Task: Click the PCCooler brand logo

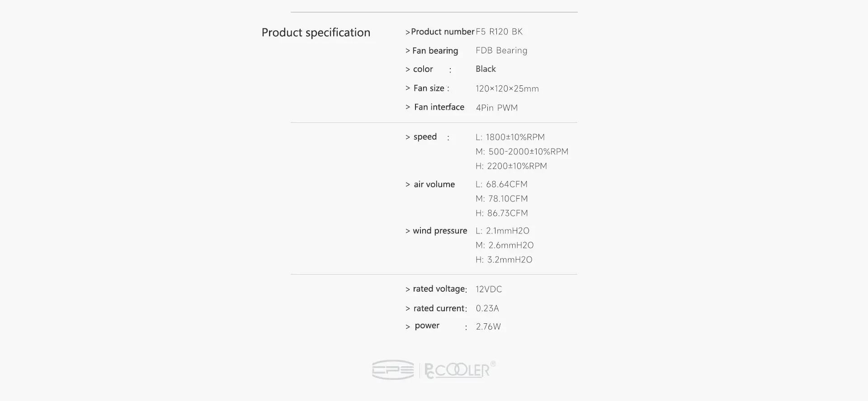Action: point(457,370)
